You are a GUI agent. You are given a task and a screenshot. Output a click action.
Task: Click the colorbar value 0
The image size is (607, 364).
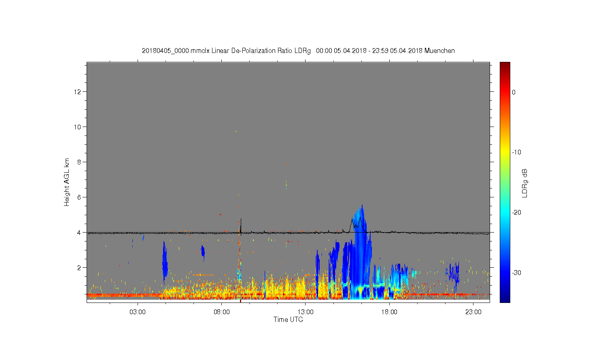[514, 92]
